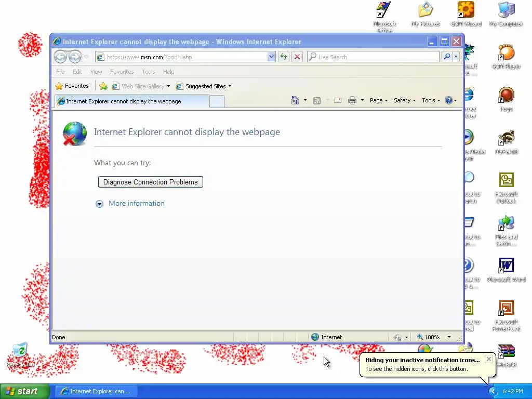Open the Tools command bar menu

point(431,100)
